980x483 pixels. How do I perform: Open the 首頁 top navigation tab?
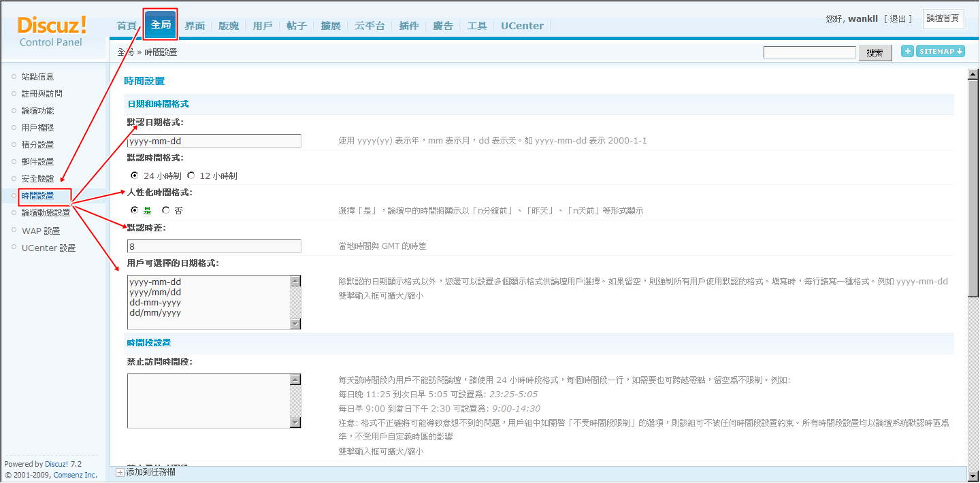[x=127, y=26]
